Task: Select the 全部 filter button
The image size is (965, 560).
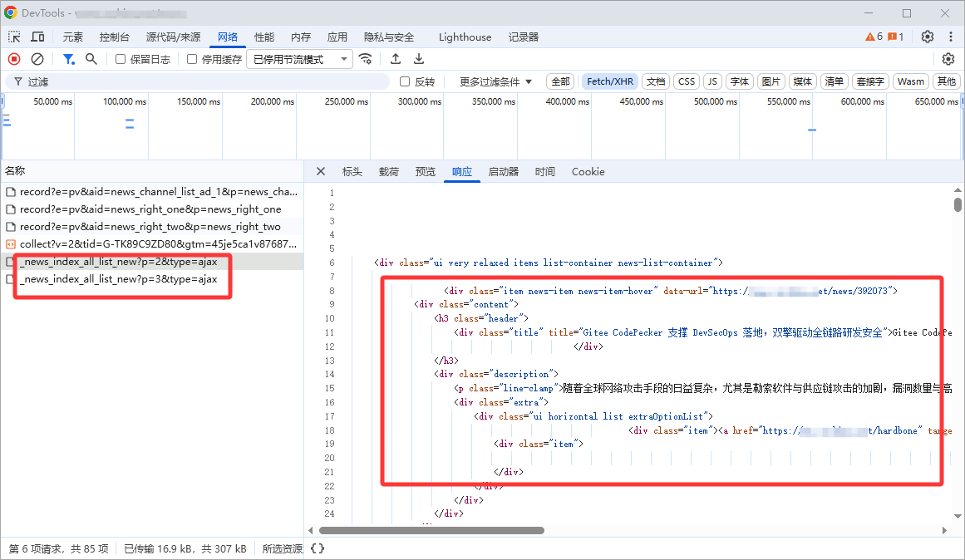Action: coord(560,81)
